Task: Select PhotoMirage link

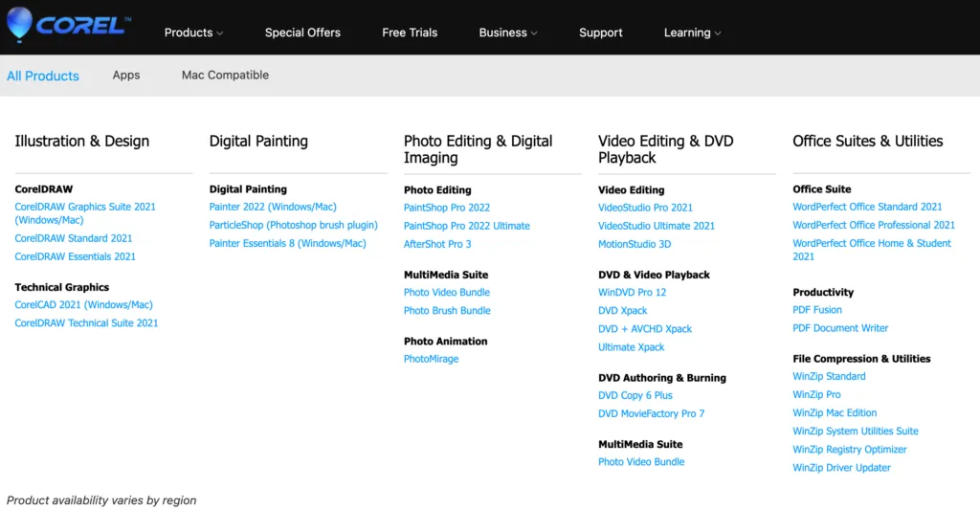Action: point(432,359)
